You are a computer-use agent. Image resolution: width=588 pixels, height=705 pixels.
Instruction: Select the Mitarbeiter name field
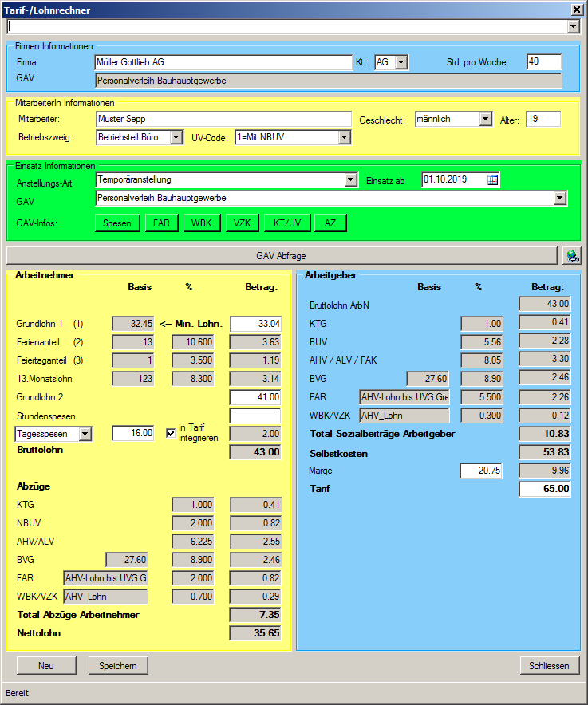click(x=223, y=119)
